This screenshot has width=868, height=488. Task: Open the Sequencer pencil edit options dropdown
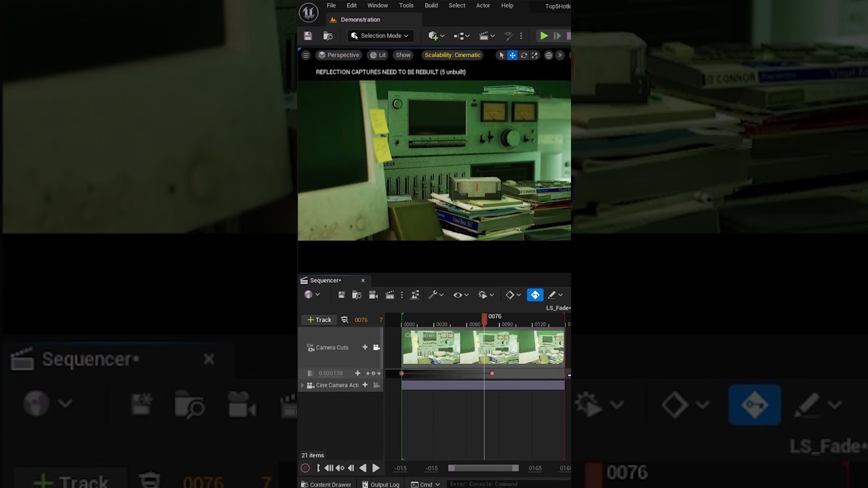coord(555,295)
